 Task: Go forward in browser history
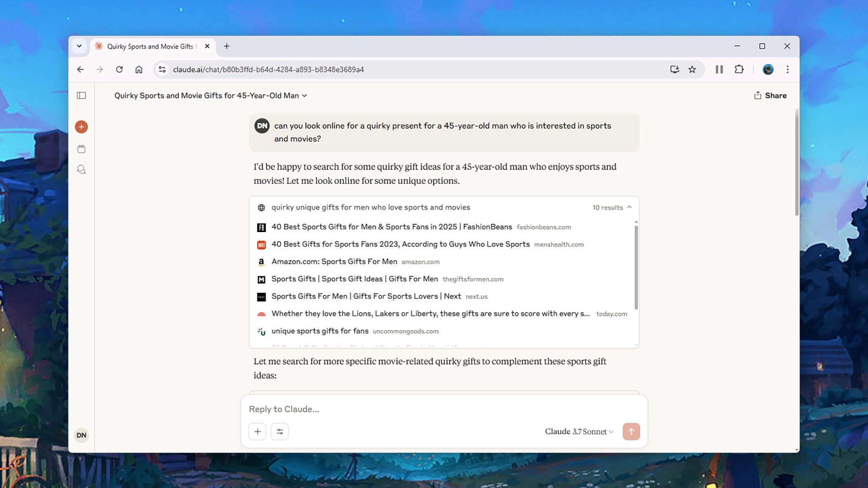pyautogui.click(x=100, y=69)
